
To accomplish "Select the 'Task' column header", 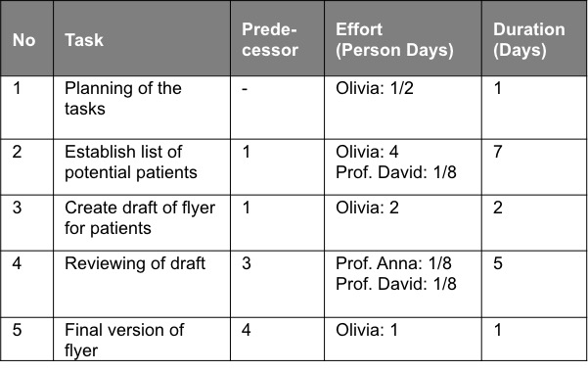I will pyautogui.click(x=142, y=38).
